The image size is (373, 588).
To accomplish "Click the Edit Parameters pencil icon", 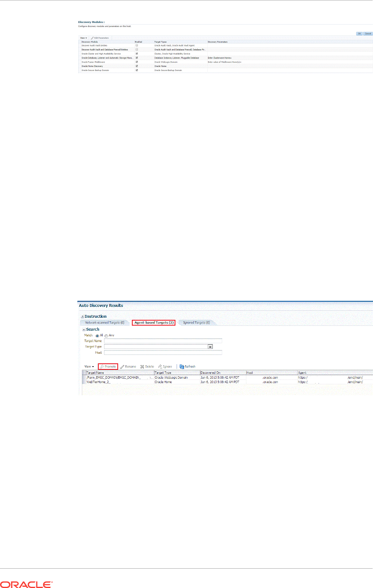I will coord(92,38).
